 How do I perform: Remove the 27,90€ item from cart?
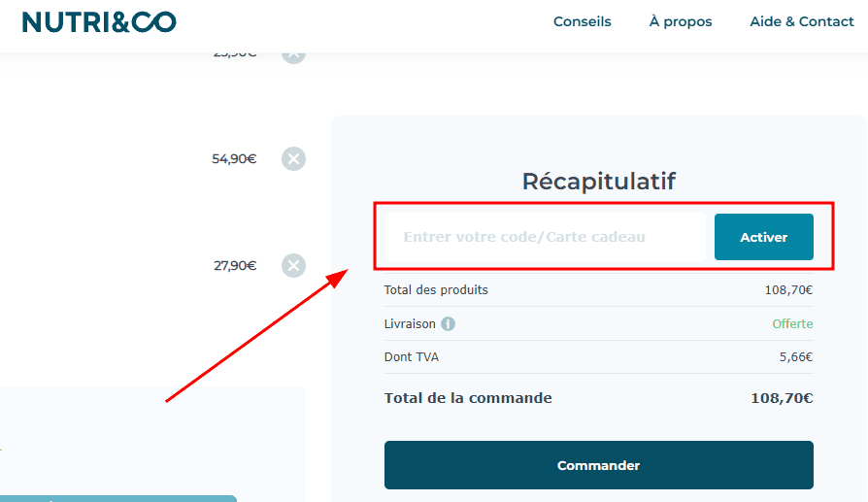tap(293, 265)
